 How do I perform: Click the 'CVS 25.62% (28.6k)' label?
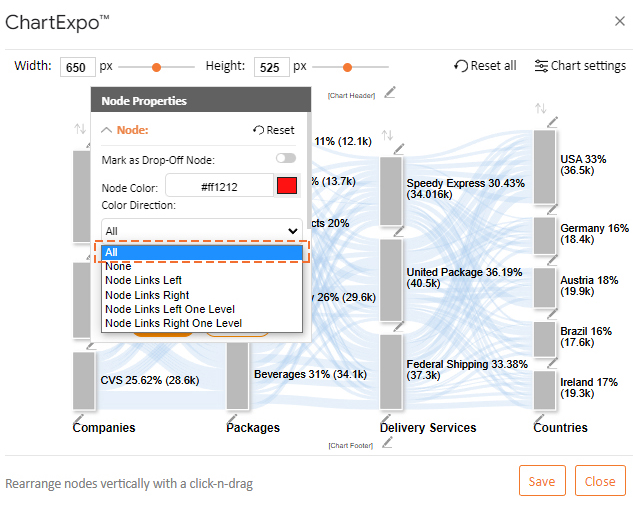pyautogui.click(x=150, y=380)
